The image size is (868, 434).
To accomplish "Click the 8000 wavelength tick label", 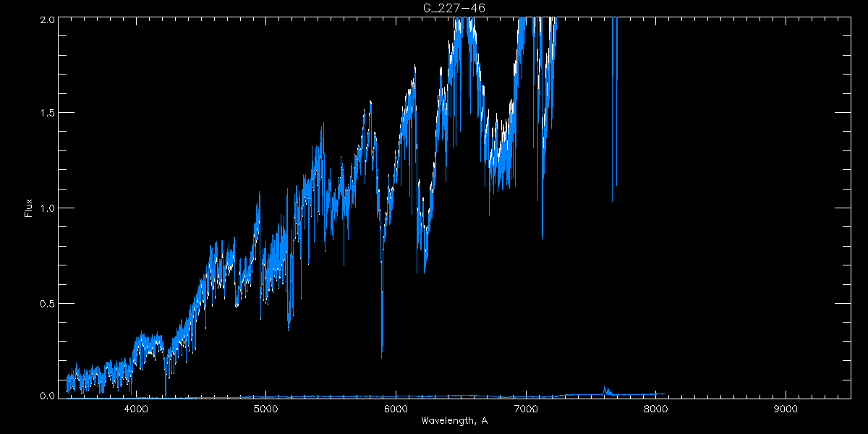I will [655, 409].
